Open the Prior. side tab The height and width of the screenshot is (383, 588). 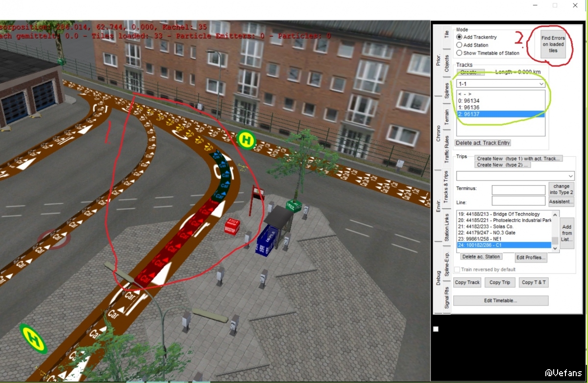[438, 60]
